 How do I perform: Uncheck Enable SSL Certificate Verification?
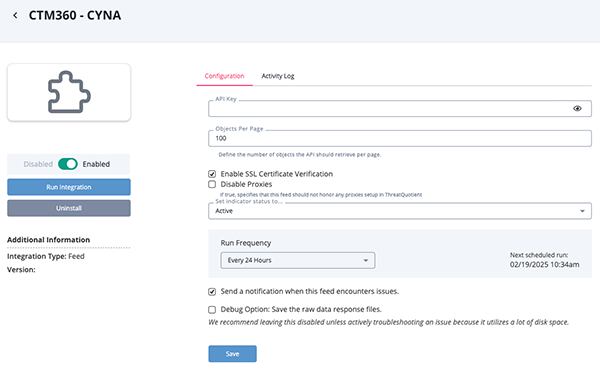pyautogui.click(x=212, y=174)
